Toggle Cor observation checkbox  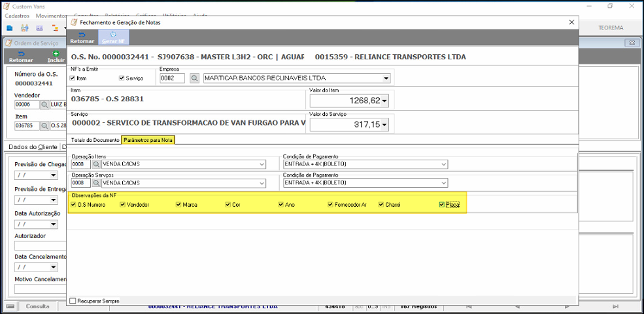click(228, 204)
